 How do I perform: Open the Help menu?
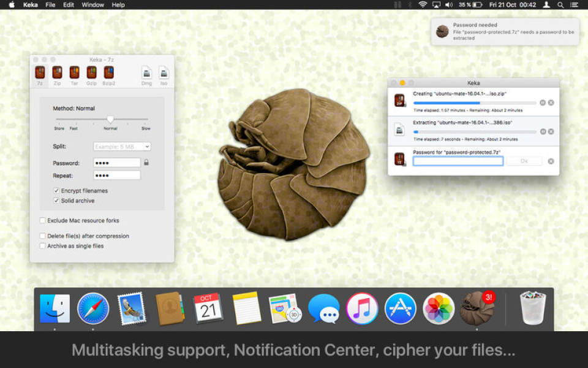[x=118, y=5]
